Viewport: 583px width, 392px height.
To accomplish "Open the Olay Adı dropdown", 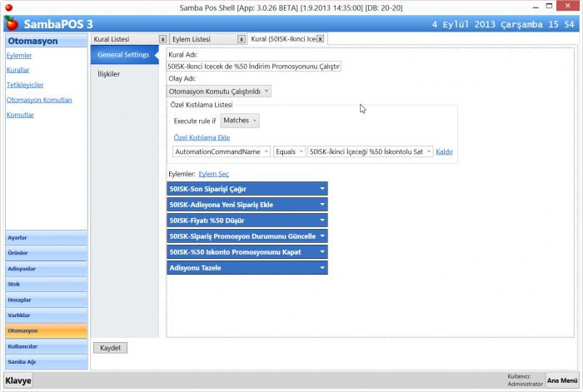I will point(219,92).
